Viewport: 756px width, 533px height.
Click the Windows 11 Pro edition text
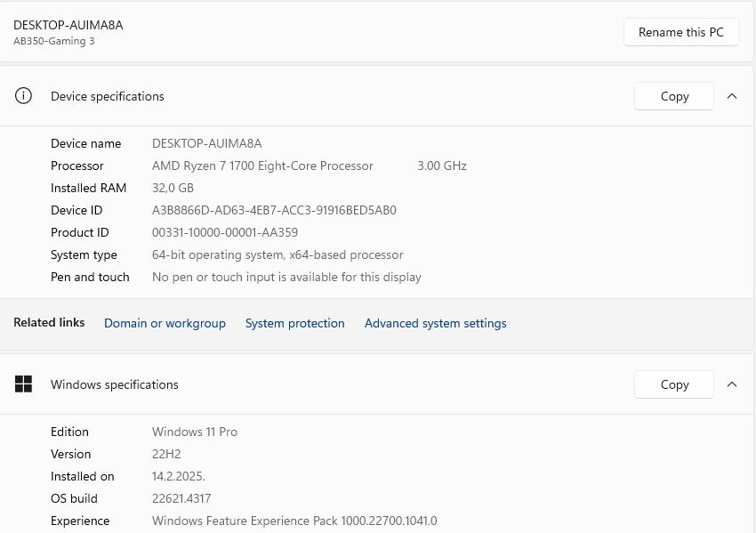[195, 432]
